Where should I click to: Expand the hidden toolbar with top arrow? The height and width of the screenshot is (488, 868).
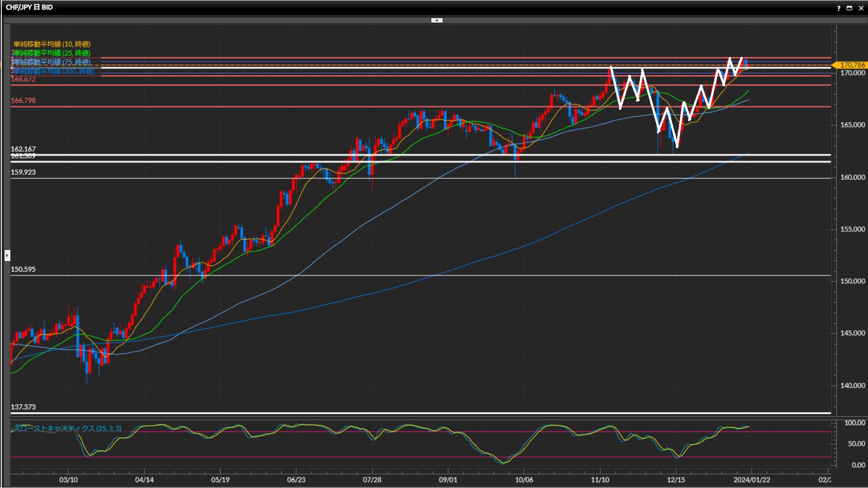pos(437,20)
